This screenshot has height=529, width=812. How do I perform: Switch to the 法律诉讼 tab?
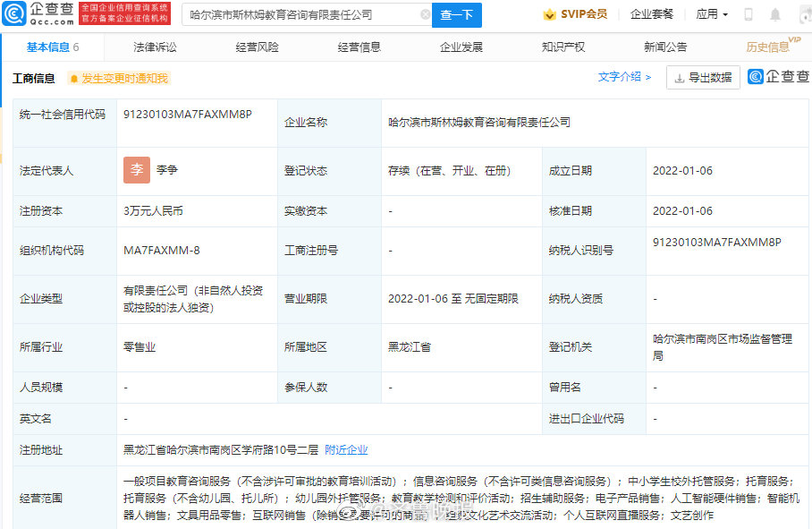coord(155,46)
